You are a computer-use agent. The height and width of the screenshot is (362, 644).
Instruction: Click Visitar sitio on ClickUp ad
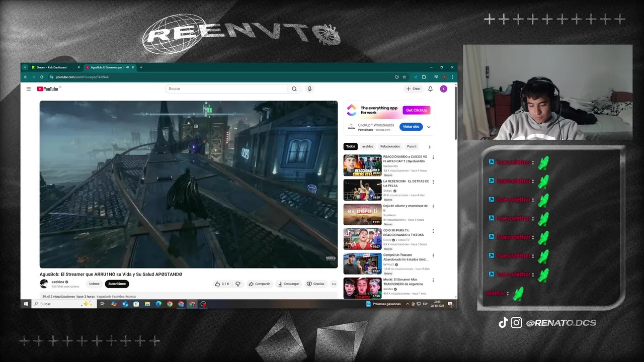(x=411, y=127)
